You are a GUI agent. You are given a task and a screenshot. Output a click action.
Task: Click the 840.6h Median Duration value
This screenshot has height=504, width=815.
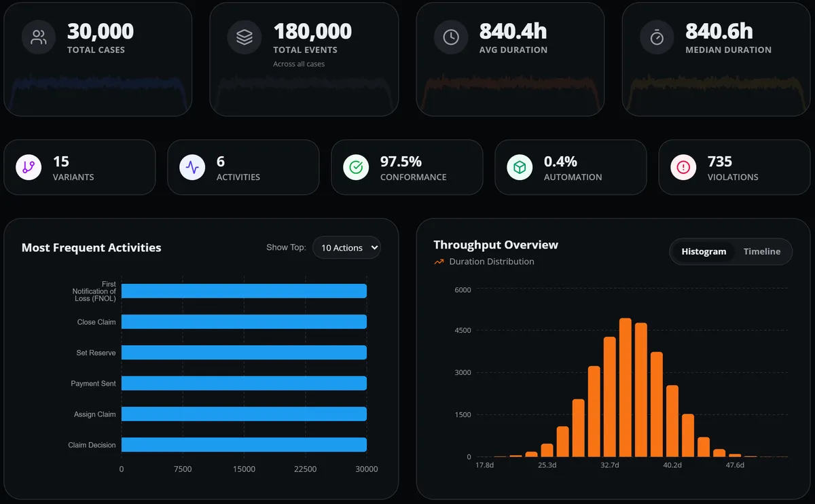(x=719, y=31)
